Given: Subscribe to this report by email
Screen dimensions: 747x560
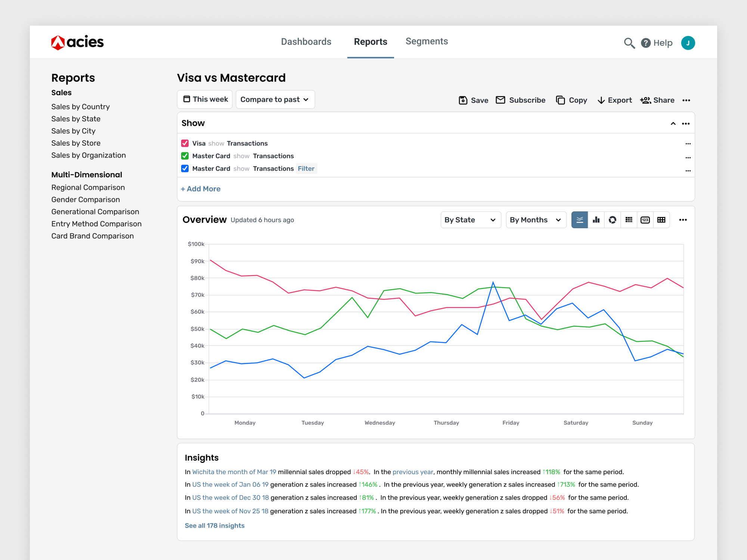Looking at the screenshot, I should 521,100.
